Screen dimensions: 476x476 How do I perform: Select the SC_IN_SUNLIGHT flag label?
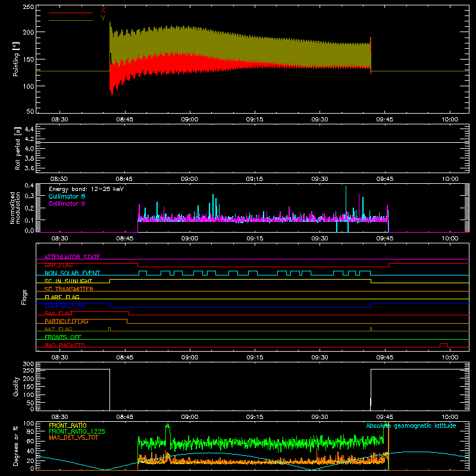68,281
